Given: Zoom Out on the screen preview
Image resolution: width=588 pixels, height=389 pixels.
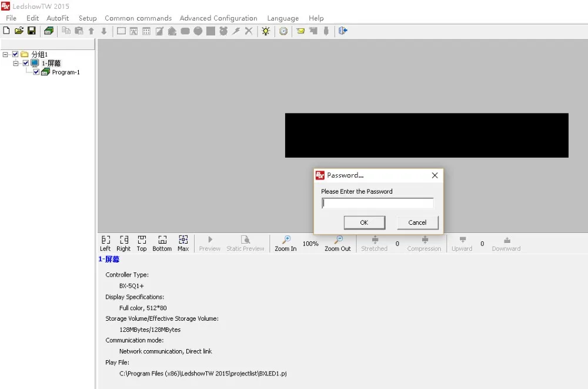Looking at the screenshot, I should point(338,243).
